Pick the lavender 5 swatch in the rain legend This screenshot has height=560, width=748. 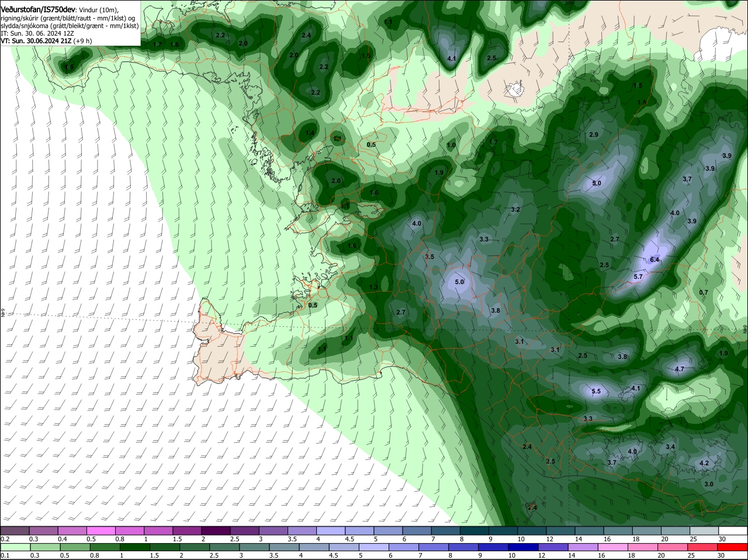(374, 548)
